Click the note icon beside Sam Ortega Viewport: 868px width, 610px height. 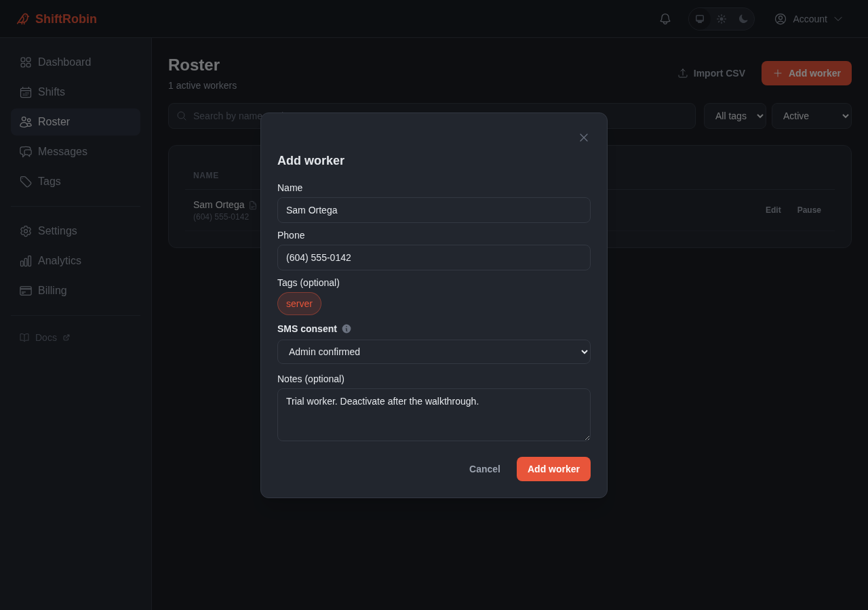tap(253, 205)
